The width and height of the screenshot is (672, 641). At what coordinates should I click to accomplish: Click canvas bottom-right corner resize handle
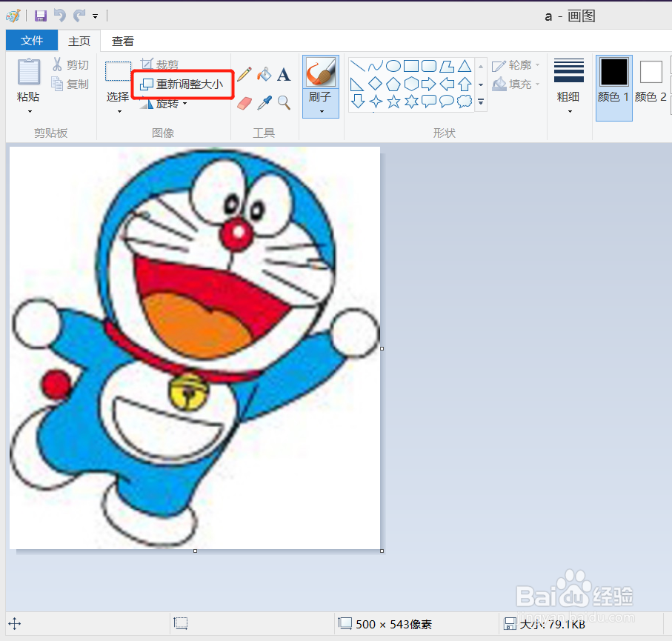point(382,551)
